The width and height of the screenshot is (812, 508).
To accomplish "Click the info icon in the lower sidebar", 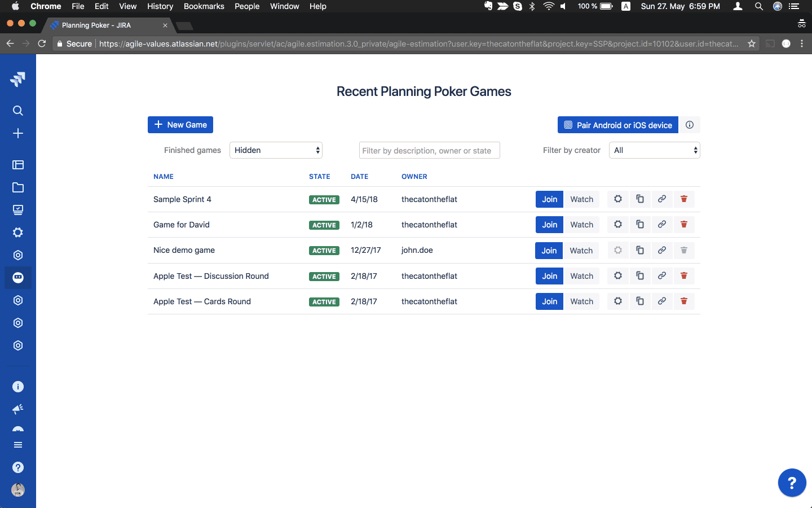I will click(x=17, y=387).
